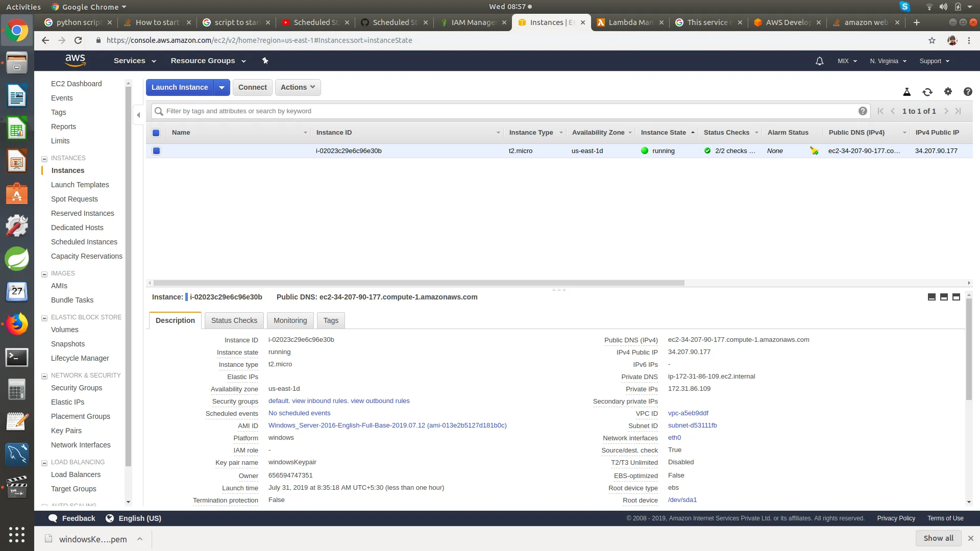This screenshot has height=551, width=980.
Task: Toggle the select-all instances checkbox
Action: click(x=156, y=133)
